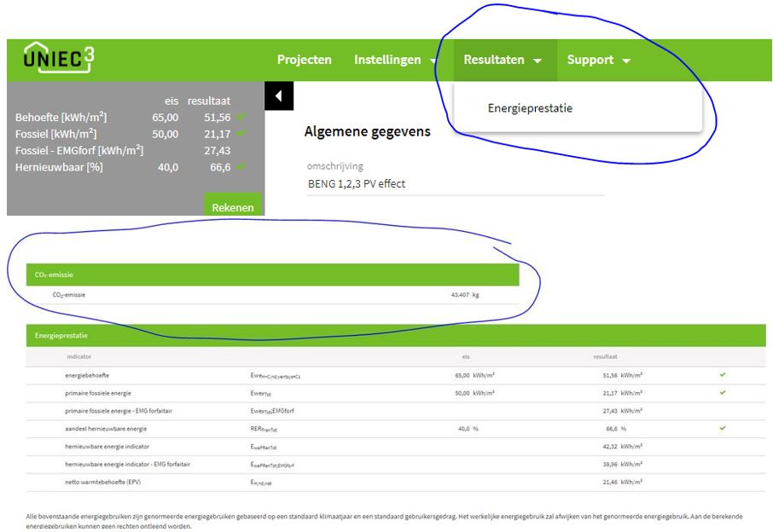Click the Rekenen button
Viewport: 773px width, 532px height.
233,205
